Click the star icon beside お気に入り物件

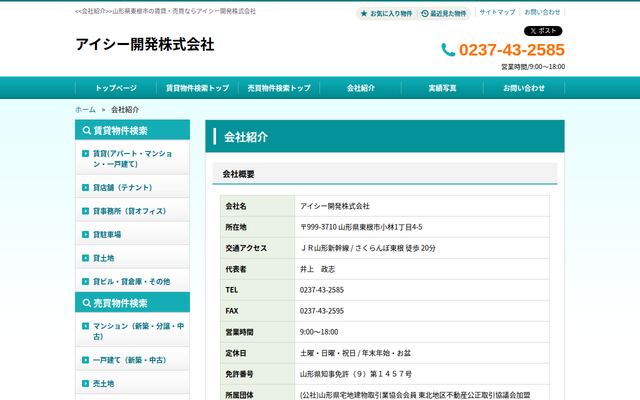[x=364, y=13]
